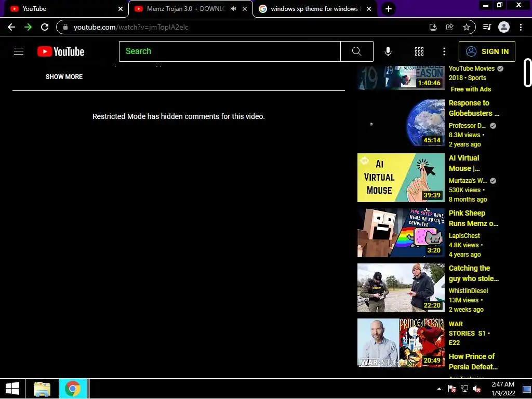
Task: Open the AI Virtual Mouse thumbnail
Action: 401,178
